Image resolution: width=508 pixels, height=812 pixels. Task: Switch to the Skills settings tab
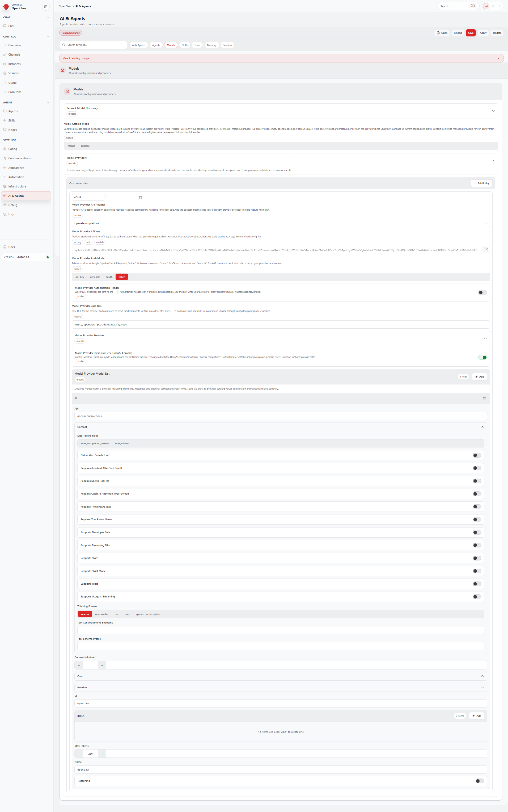pyautogui.click(x=184, y=45)
